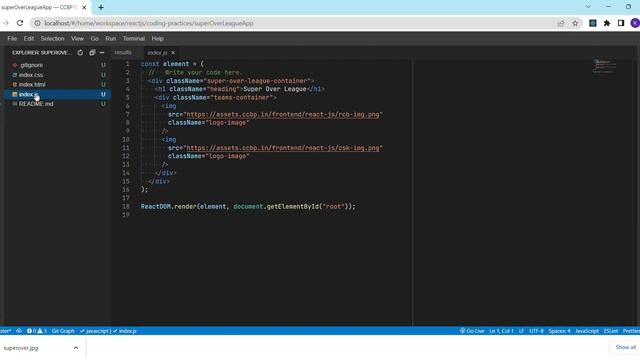Screen dimensions: 640x360
Task: Open Git Graph from status bar
Action: 63,331
